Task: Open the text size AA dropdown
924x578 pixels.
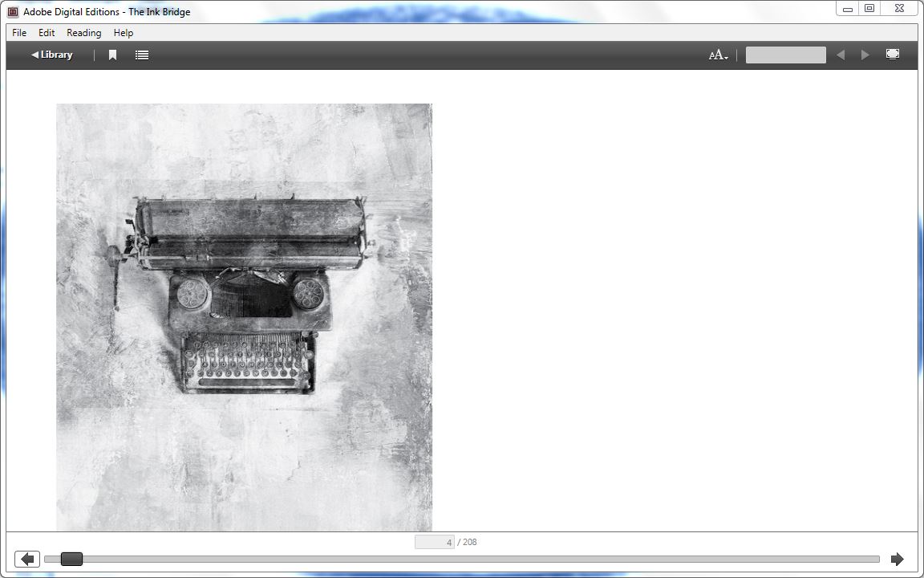Action: pos(718,55)
